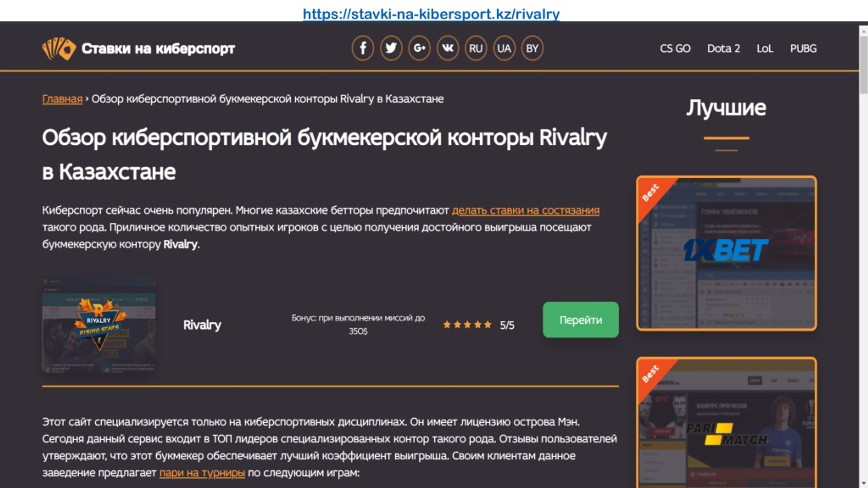Click the Главная breadcrumb link
868x488 pixels.
click(62, 99)
